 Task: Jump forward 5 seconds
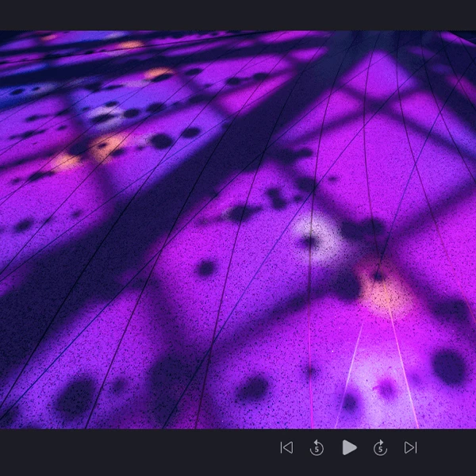tap(380, 447)
